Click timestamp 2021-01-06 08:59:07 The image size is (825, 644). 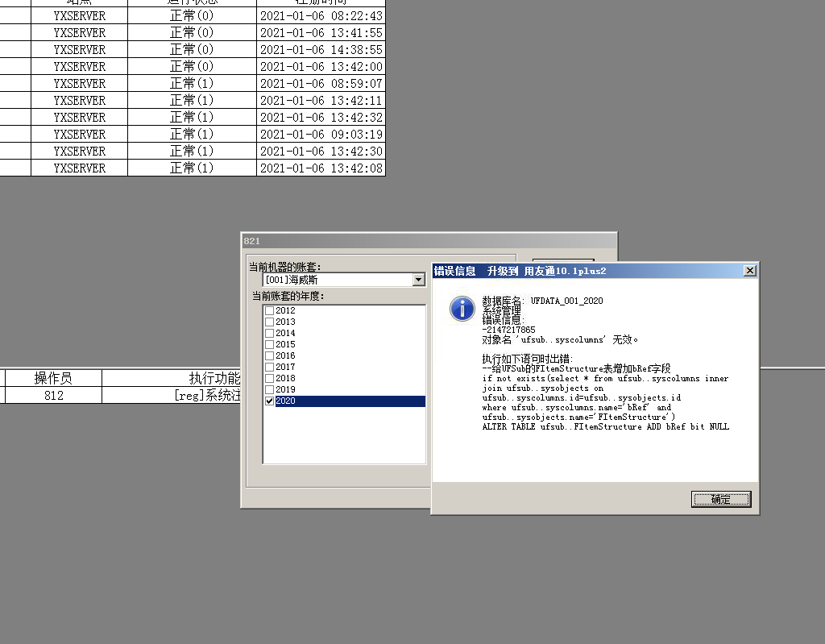pyautogui.click(x=321, y=83)
